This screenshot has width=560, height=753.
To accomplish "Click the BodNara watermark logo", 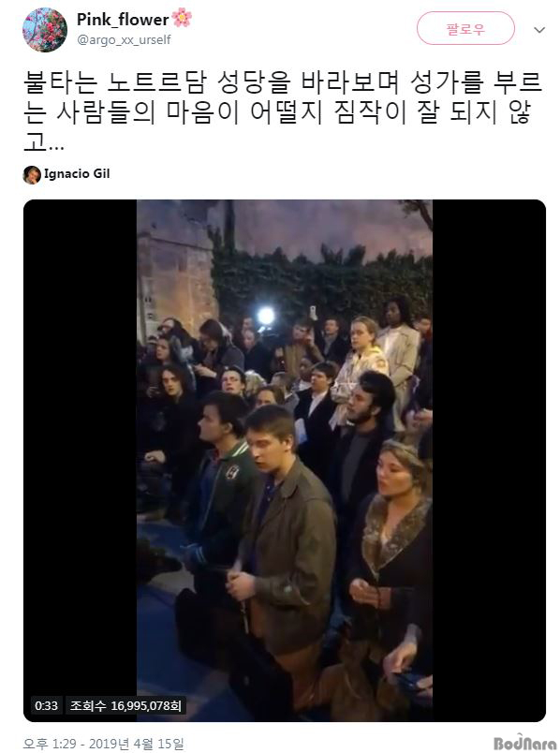I will pos(524,744).
